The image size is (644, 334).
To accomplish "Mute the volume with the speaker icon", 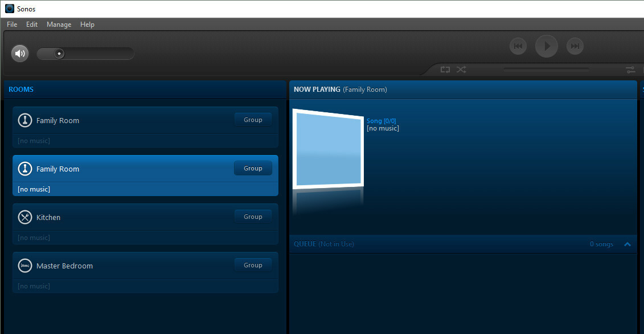I will click(20, 54).
